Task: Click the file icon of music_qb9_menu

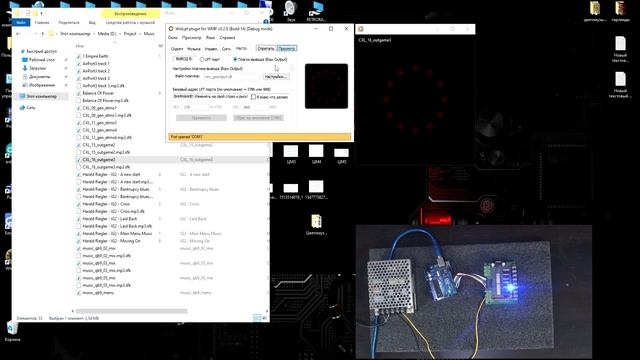Action: [x=79, y=293]
